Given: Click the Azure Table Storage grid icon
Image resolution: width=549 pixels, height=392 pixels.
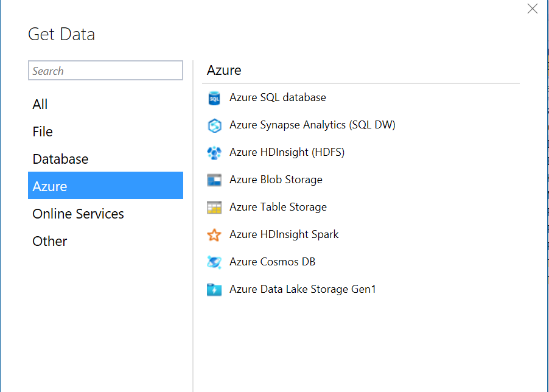Looking at the screenshot, I should pyautogui.click(x=214, y=208).
